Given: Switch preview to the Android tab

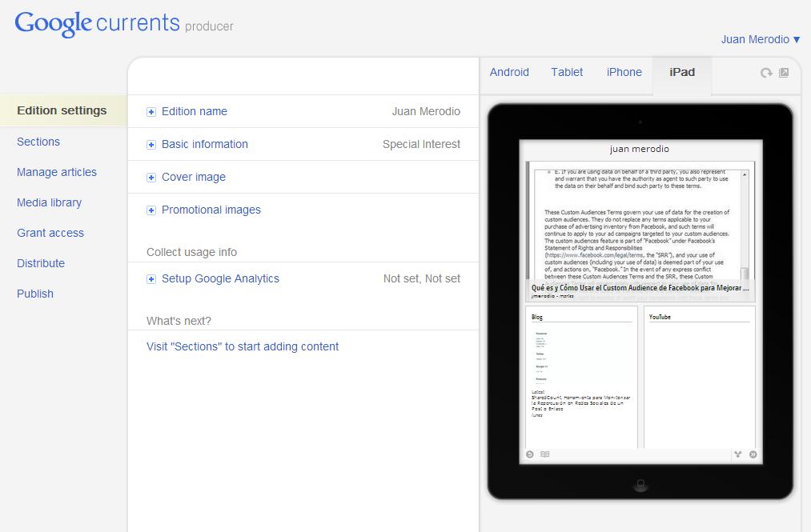Looking at the screenshot, I should (509, 72).
